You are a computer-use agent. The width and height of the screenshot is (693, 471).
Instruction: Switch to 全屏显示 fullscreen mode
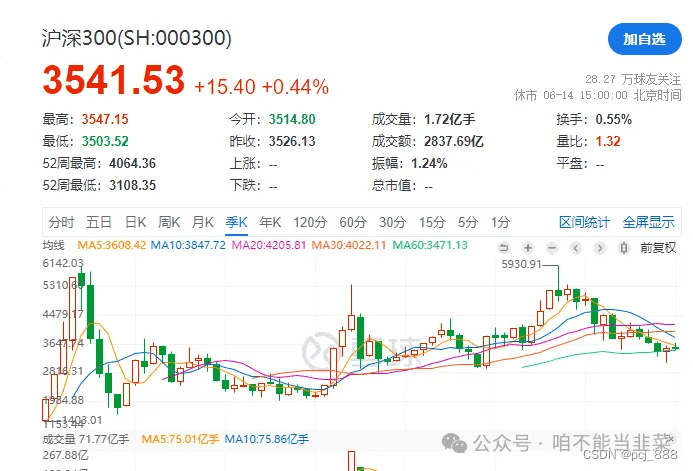(x=649, y=222)
